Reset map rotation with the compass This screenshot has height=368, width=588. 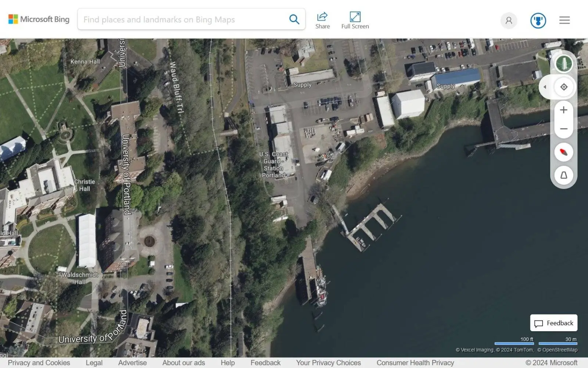(x=564, y=152)
